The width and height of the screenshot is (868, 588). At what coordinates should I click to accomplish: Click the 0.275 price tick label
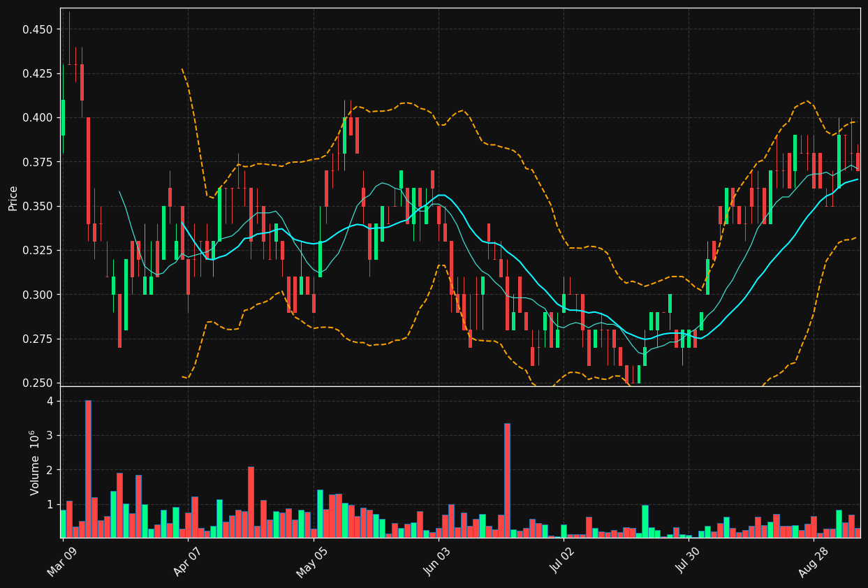pyautogui.click(x=36, y=339)
